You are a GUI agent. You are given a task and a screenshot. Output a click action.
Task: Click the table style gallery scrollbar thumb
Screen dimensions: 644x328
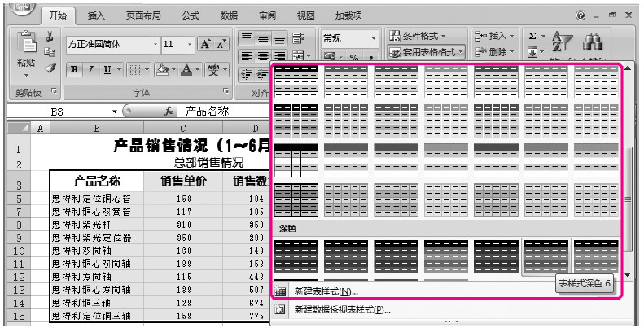click(x=628, y=199)
